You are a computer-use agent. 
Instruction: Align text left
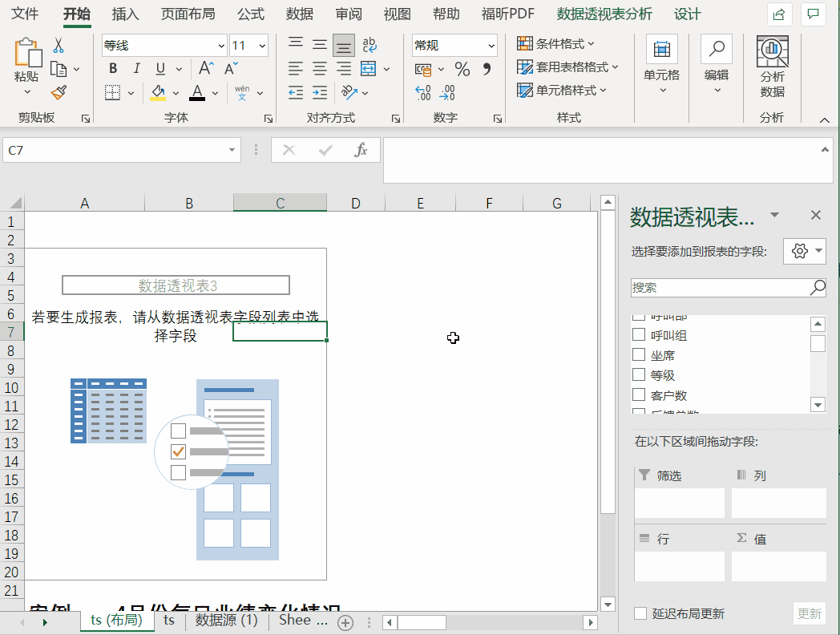[296, 69]
